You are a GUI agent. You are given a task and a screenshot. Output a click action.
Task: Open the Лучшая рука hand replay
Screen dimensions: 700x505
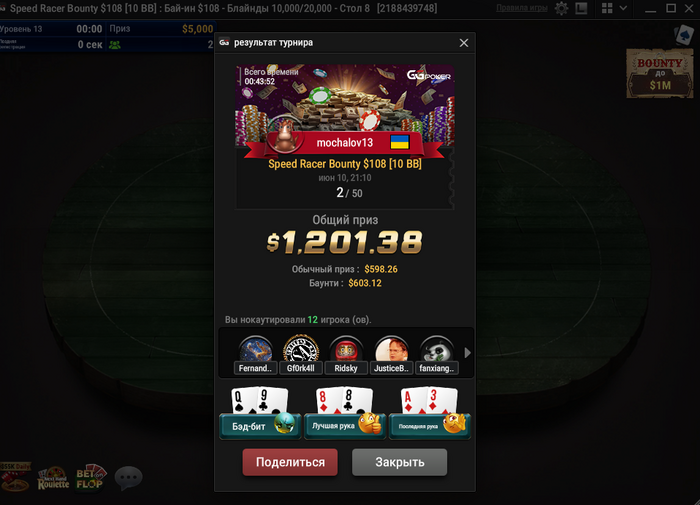(x=345, y=413)
